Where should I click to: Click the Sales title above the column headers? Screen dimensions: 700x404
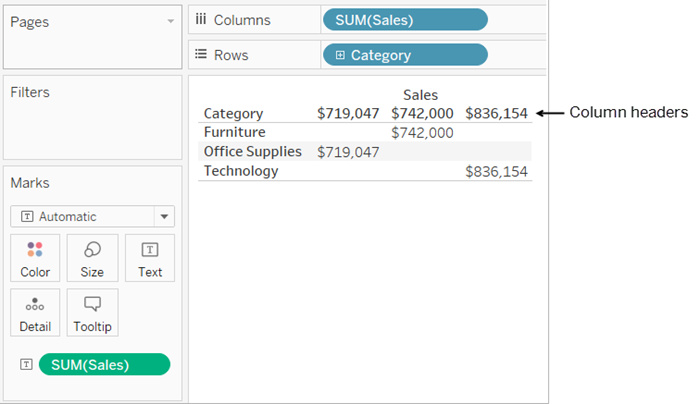[420, 95]
